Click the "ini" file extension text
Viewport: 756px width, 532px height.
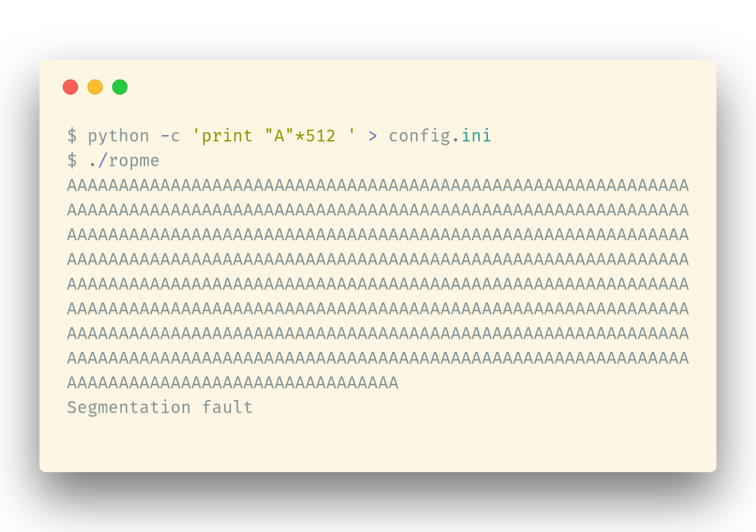pyautogui.click(x=476, y=136)
